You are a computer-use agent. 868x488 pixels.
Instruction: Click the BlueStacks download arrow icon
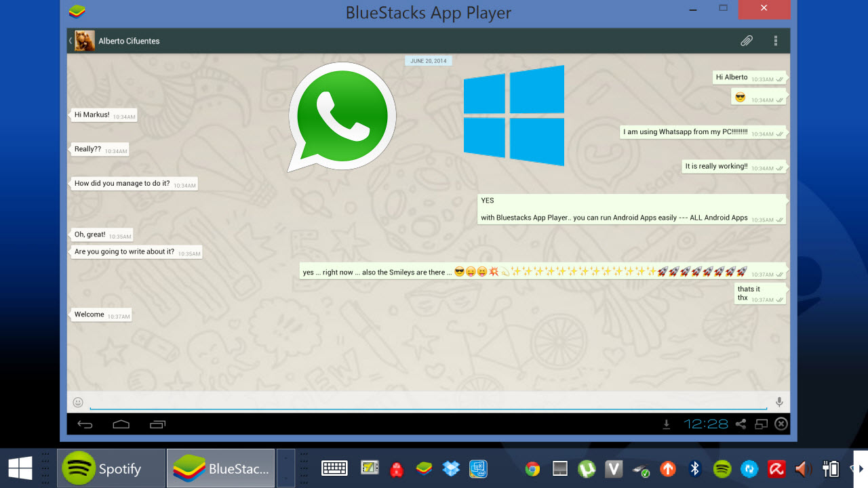(x=667, y=424)
